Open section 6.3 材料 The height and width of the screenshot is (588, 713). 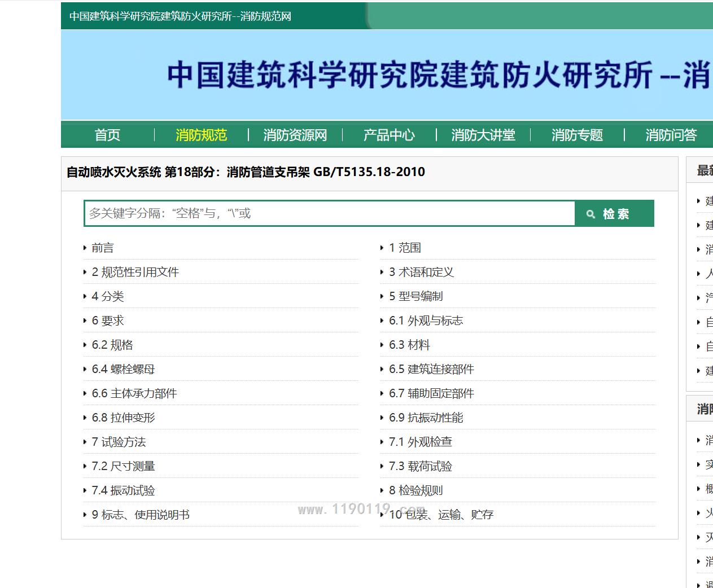point(410,345)
